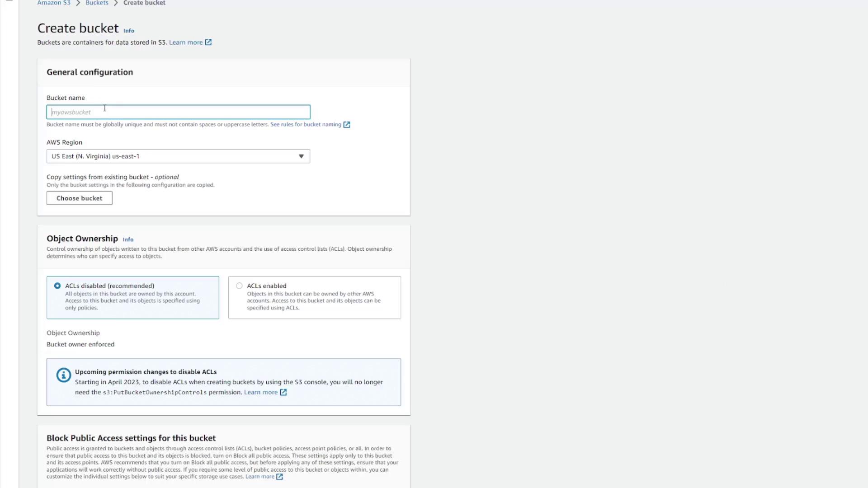868x488 pixels.
Task: Open Learn more link under Create bucket
Action: click(186, 42)
